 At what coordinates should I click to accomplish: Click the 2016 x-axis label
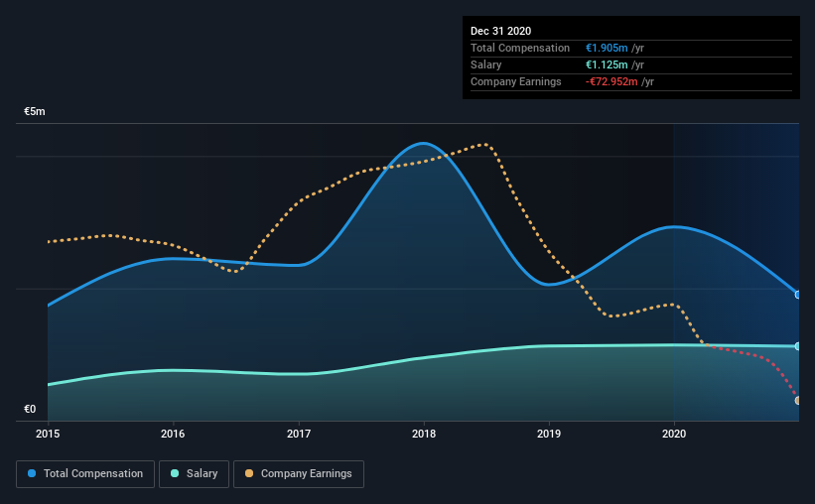coord(173,434)
